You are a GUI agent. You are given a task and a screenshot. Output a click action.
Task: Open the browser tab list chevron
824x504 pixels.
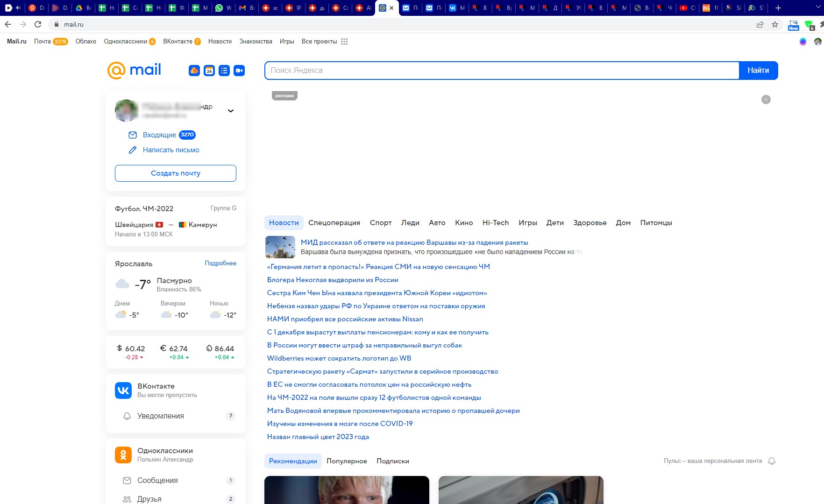(818, 7)
